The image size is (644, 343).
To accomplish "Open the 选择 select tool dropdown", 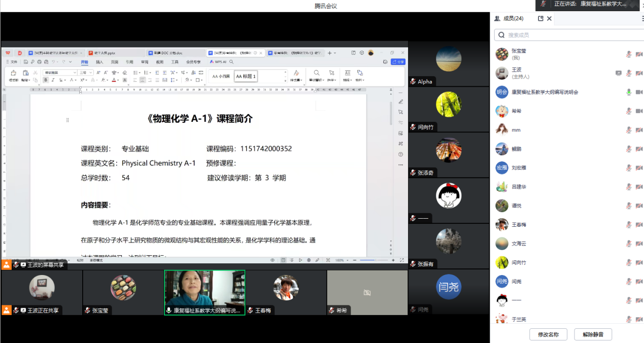I will (332, 76).
